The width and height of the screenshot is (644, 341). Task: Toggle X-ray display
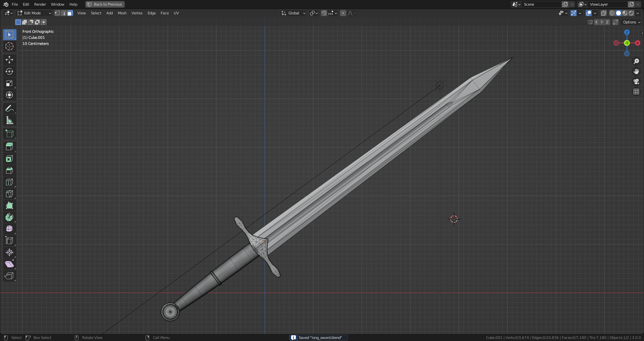[603, 13]
